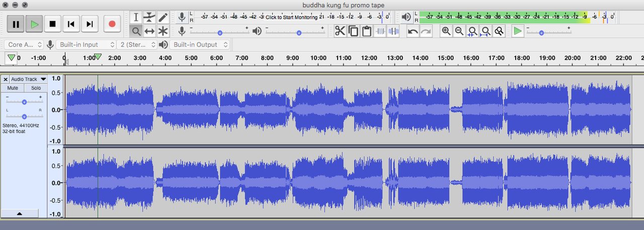Click the 20:00 mark on the timeline
This screenshot has height=230, width=644.
click(x=573, y=58)
